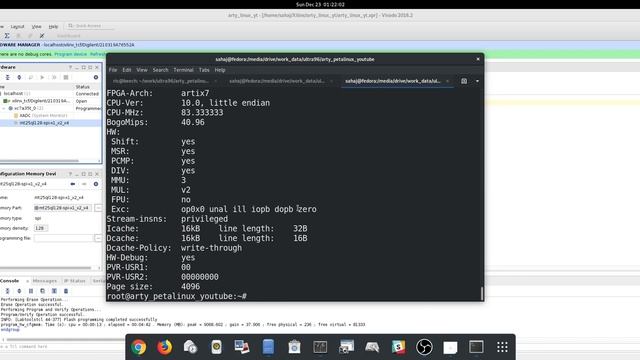640x360 pixels.
Task: Click the stop icon in Hardware panel toolbar
Action: (66, 77)
